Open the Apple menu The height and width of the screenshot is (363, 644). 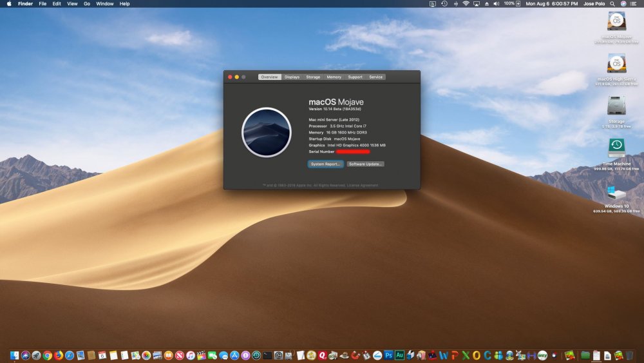pos(9,4)
